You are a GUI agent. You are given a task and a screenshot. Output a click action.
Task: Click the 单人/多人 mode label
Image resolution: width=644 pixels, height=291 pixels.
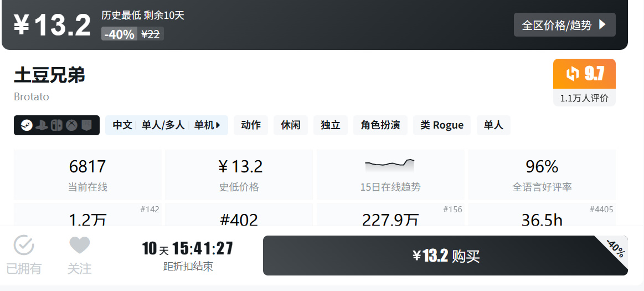pyautogui.click(x=163, y=125)
